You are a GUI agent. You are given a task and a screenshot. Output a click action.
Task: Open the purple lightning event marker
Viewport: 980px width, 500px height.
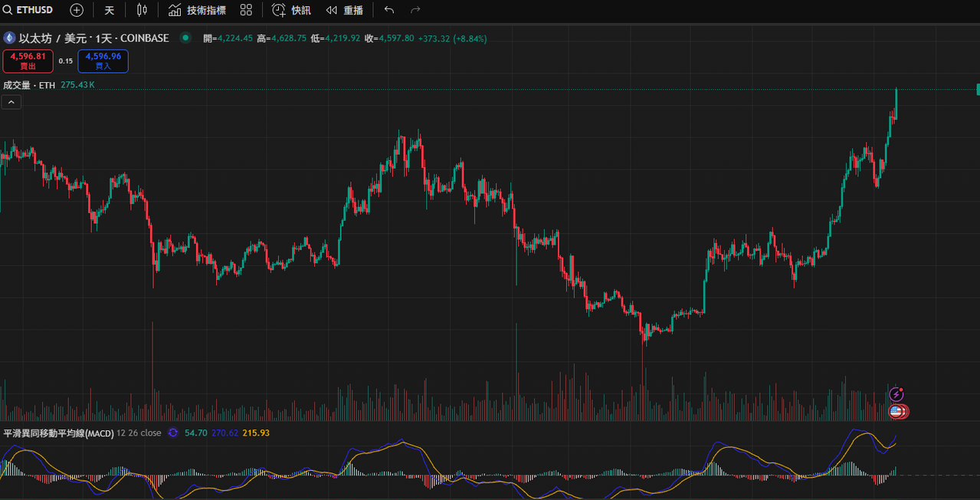[896, 394]
